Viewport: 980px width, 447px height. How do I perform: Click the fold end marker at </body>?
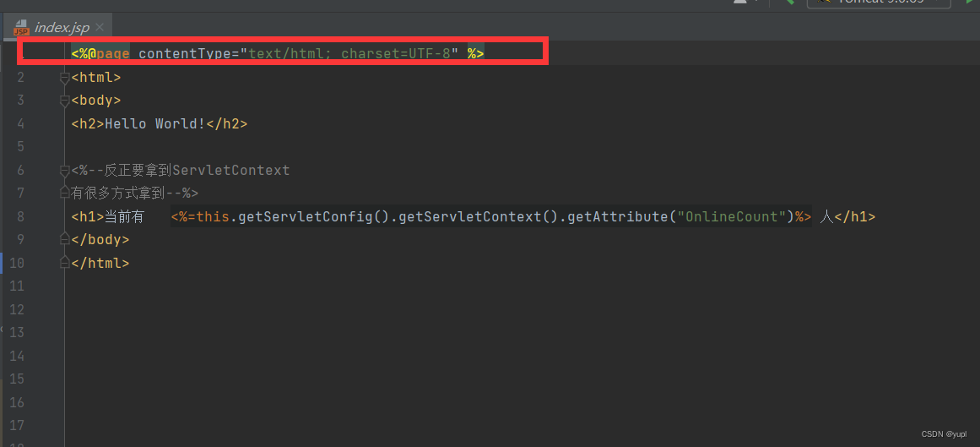click(64, 240)
